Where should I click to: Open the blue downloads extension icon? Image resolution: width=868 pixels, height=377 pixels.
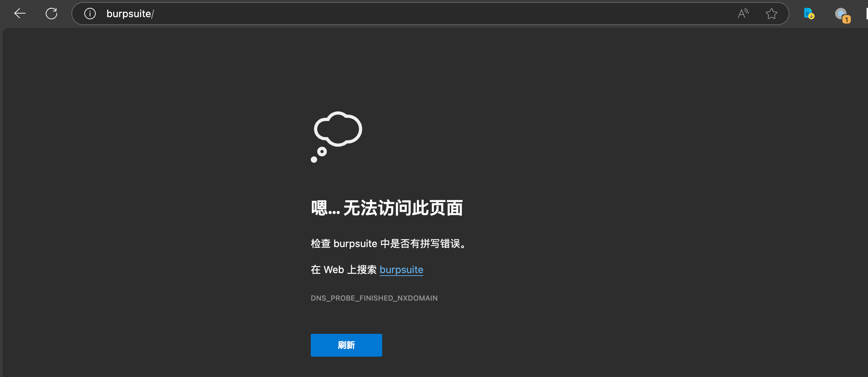(809, 14)
